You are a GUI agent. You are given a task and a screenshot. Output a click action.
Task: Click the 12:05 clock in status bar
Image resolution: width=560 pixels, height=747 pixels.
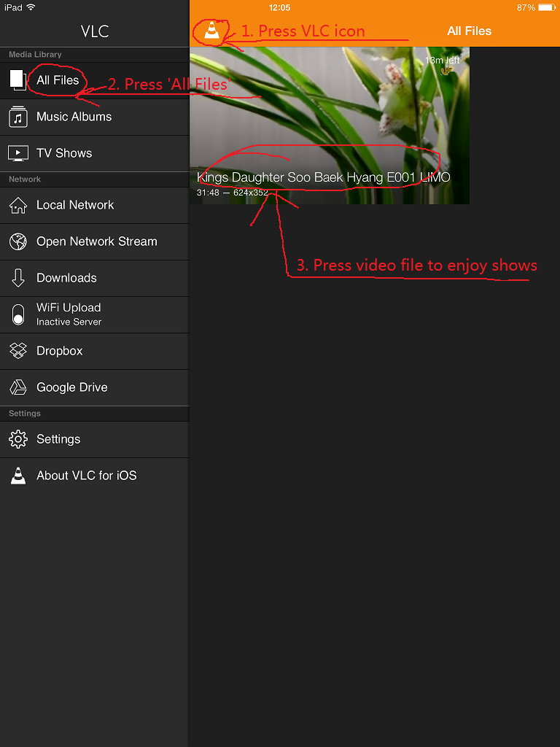click(x=279, y=7)
